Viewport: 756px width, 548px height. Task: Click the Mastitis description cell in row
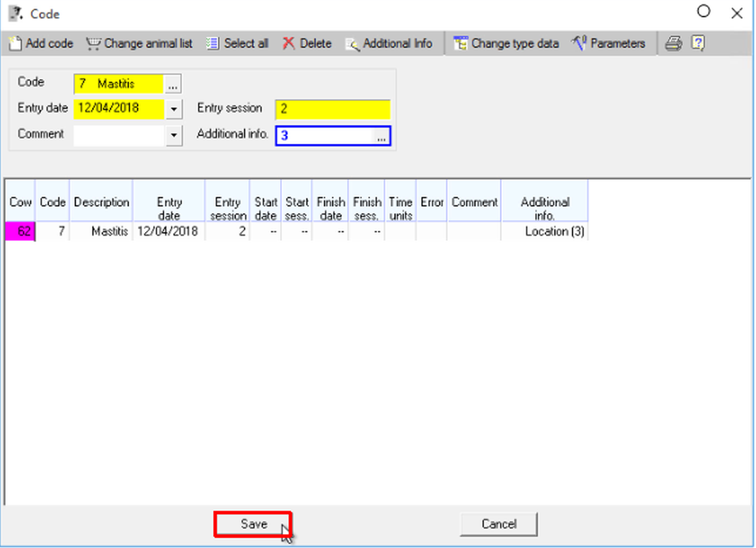[x=101, y=231]
